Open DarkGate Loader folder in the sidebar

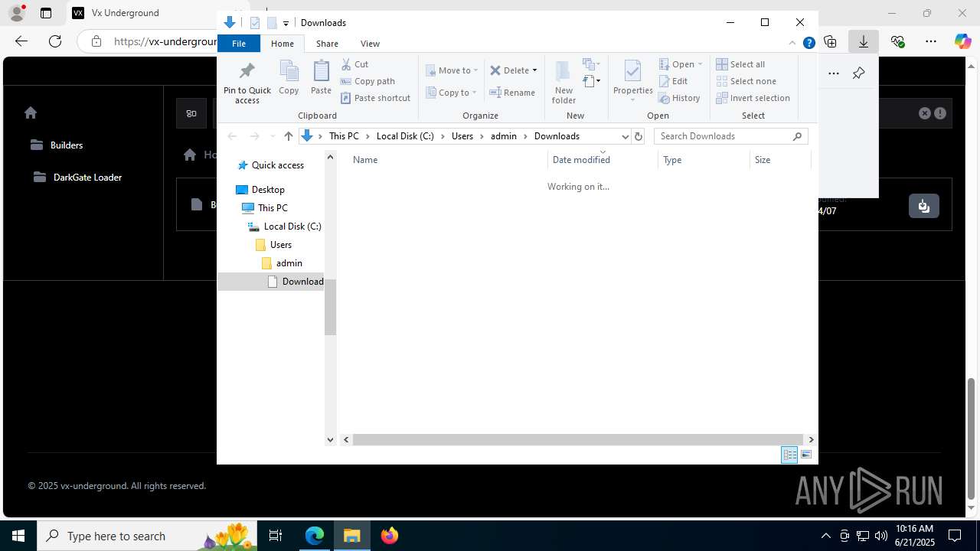pyautogui.click(x=78, y=178)
